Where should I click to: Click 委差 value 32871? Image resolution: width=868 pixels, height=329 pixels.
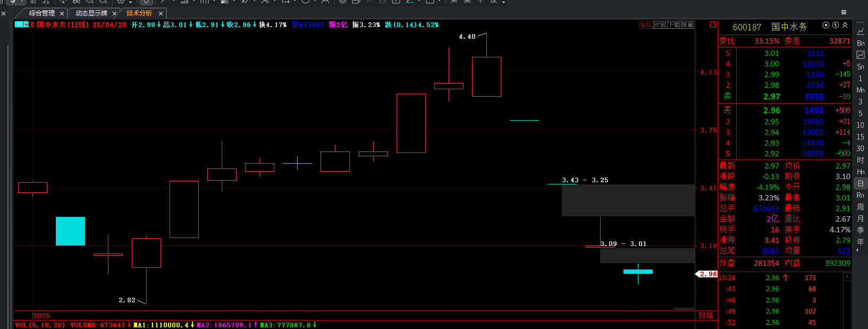839,41
